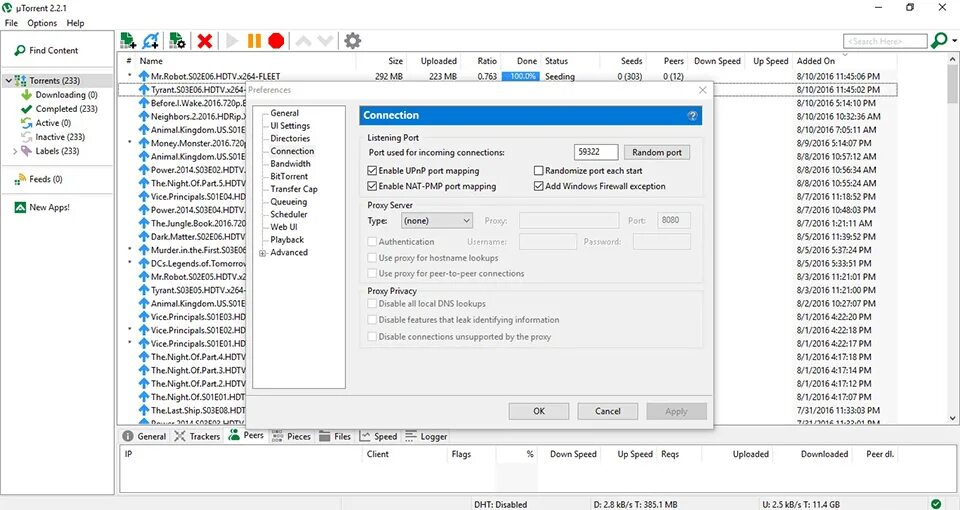Select General in Preferences tree

285,113
